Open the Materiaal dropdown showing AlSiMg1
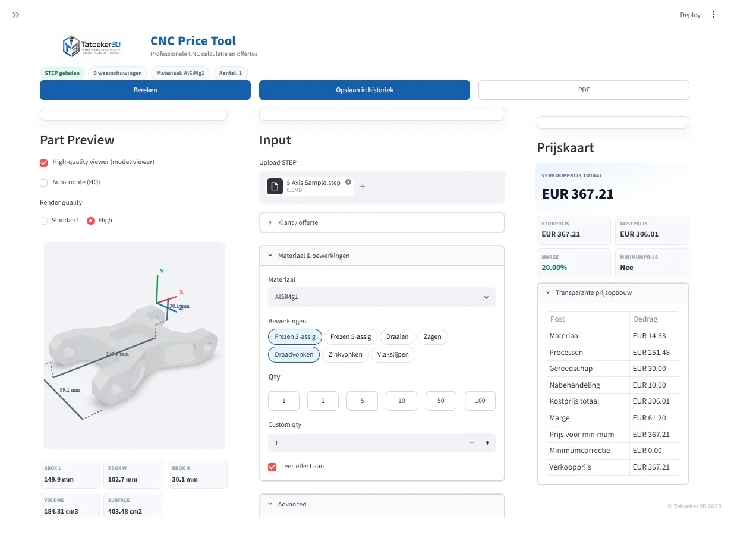This screenshot has width=753, height=560. 382,297
